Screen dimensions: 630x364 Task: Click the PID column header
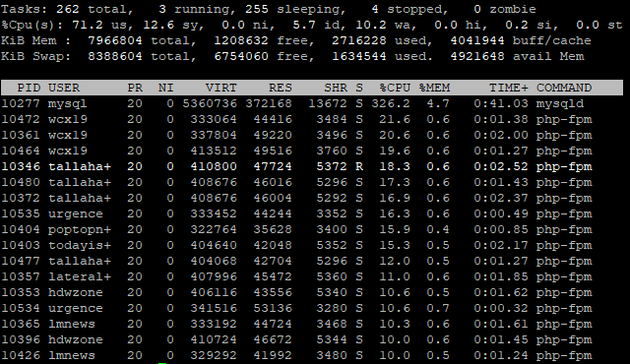pyautogui.click(x=29, y=88)
